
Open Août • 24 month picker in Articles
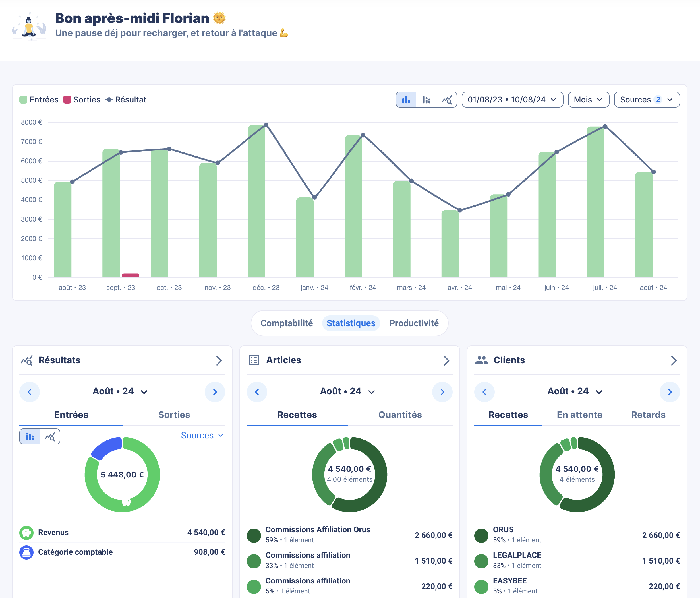347,391
